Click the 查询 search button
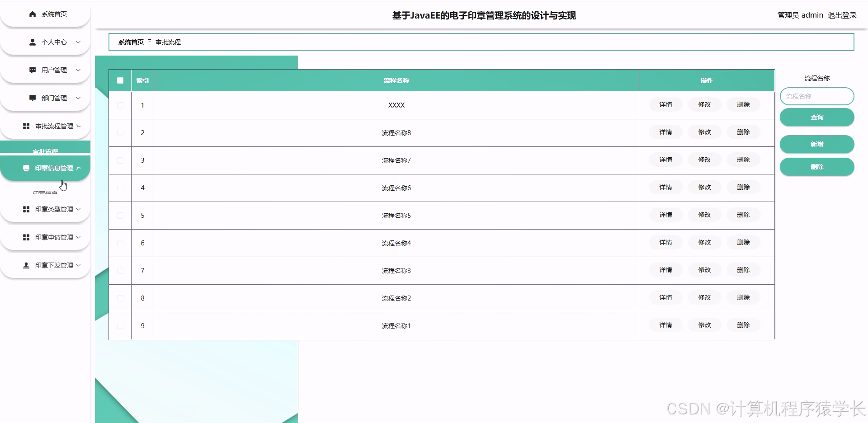Screen dimensions: 868x423 click(817, 117)
